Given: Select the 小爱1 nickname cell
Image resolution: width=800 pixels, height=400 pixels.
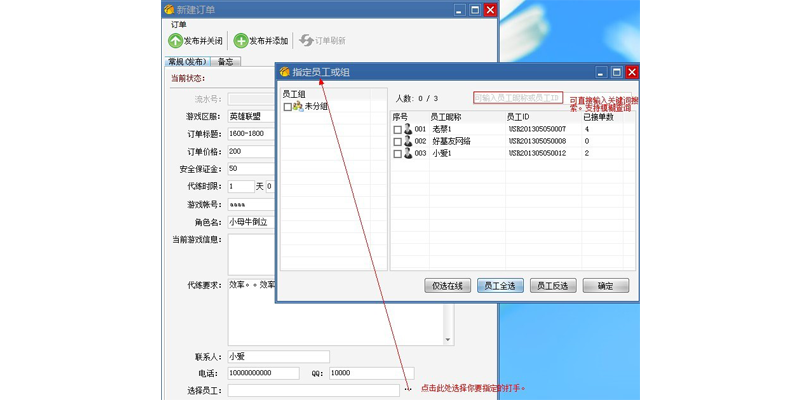Looking at the screenshot, I should pos(442,153).
